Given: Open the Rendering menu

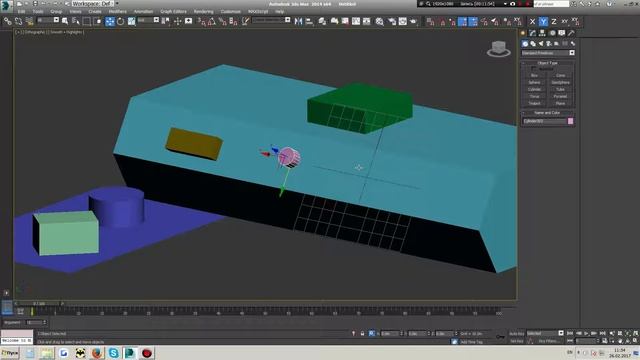Looking at the screenshot, I should pos(204,11).
